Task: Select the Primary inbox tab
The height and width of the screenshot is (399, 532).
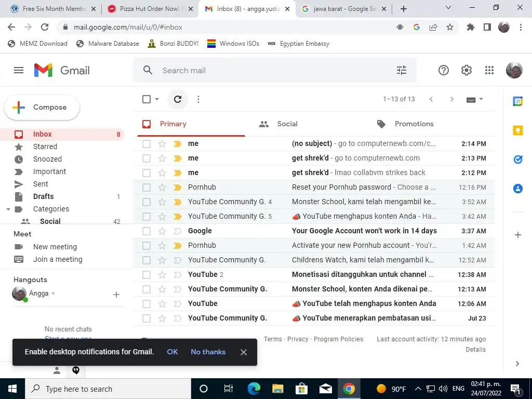Action: click(x=191, y=124)
